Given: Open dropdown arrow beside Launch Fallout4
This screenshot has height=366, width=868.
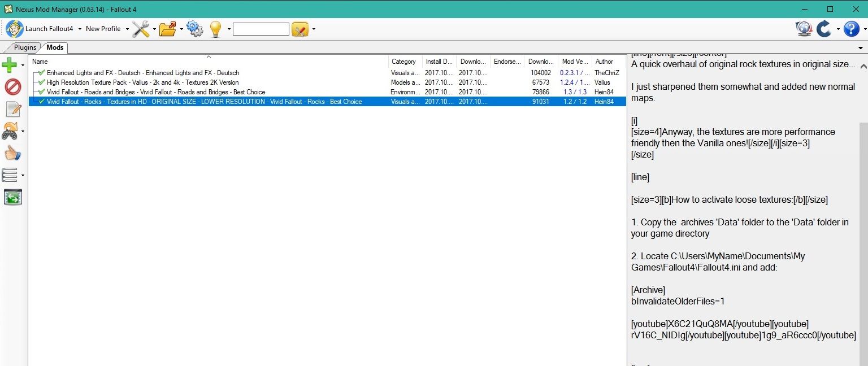Looking at the screenshot, I should click(x=80, y=29).
